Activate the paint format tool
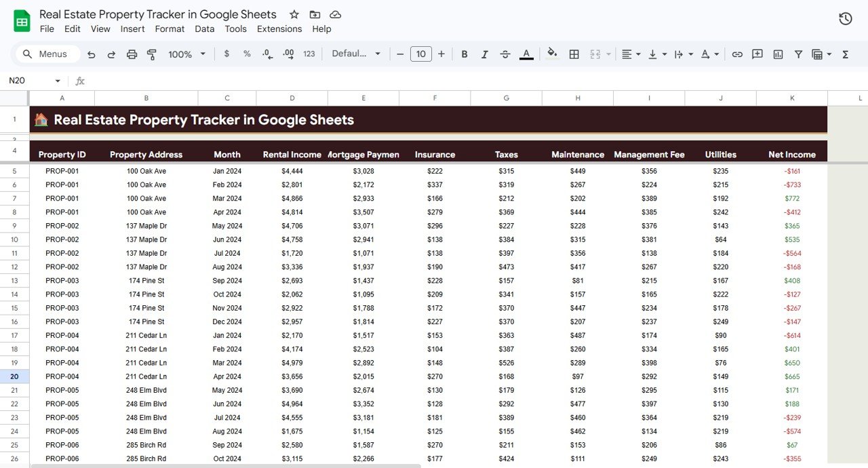 click(x=152, y=54)
